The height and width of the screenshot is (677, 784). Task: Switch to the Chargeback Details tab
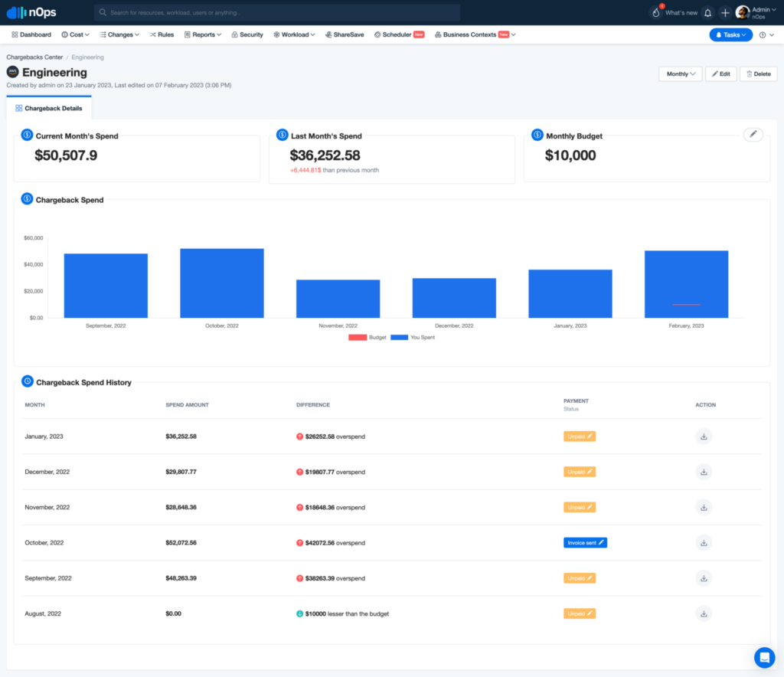click(49, 108)
